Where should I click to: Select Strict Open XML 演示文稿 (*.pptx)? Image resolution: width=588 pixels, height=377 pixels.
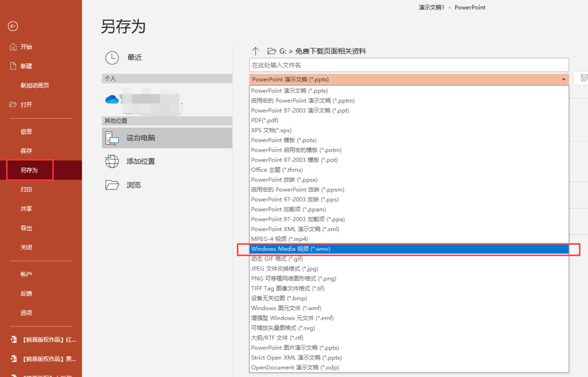[x=409, y=357]
